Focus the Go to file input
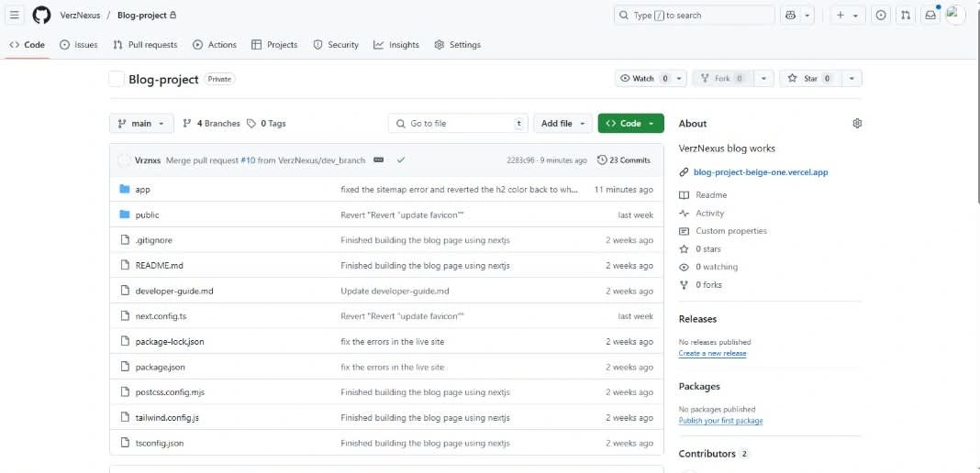The image size is (980, 473). pyautogui.click(x=458, y=124)
